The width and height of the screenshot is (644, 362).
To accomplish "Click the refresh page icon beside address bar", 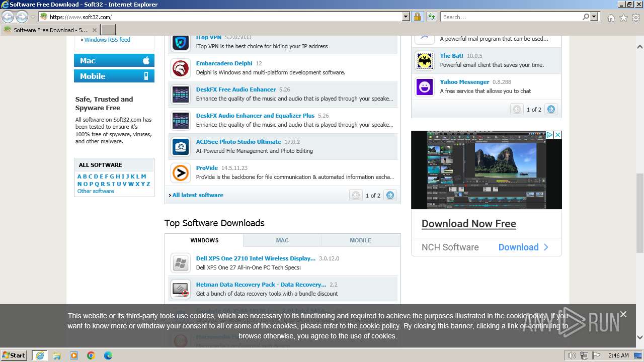I will tap(431, 17).
